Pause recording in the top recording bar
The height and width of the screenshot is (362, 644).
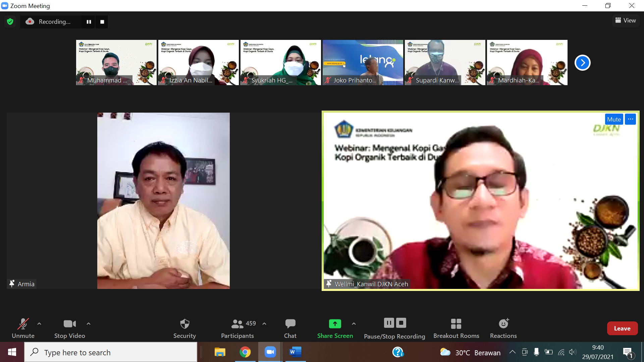[89, 22]
